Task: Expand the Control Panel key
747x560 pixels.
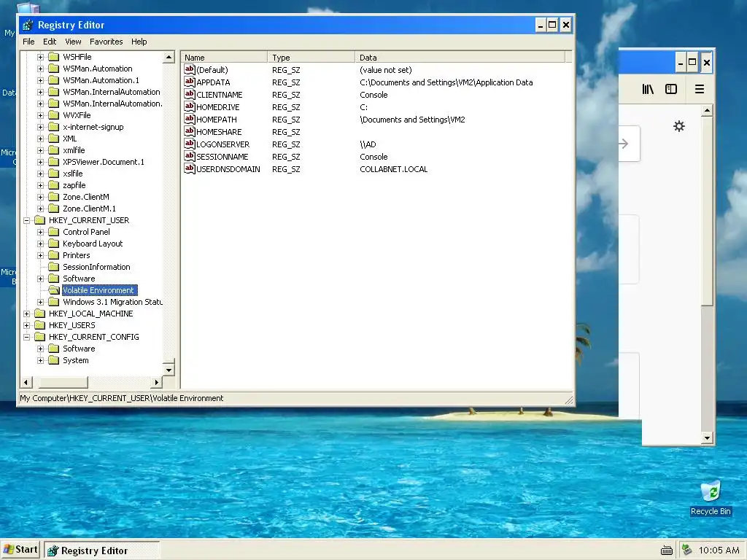Action: click(x=41, y=232)
